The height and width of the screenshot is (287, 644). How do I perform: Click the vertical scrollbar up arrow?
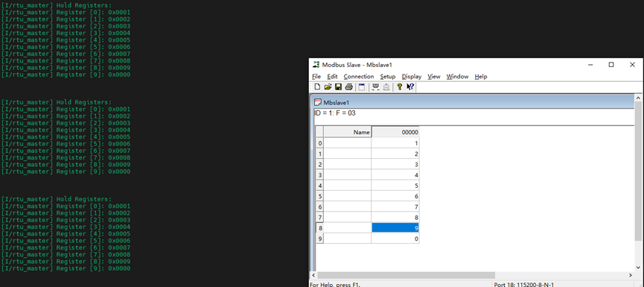pyautogui.click(x=638, y=98)
